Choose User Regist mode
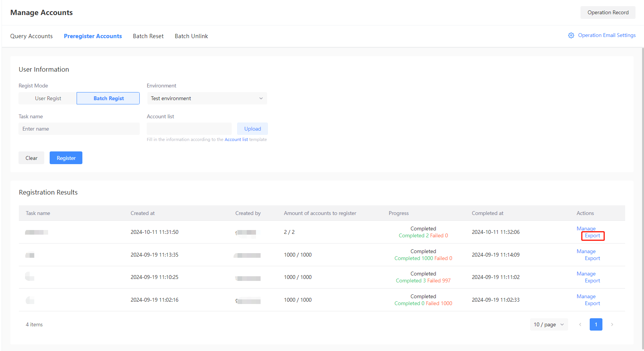This screenshot has height=351, width=644. tap(48, 98)
